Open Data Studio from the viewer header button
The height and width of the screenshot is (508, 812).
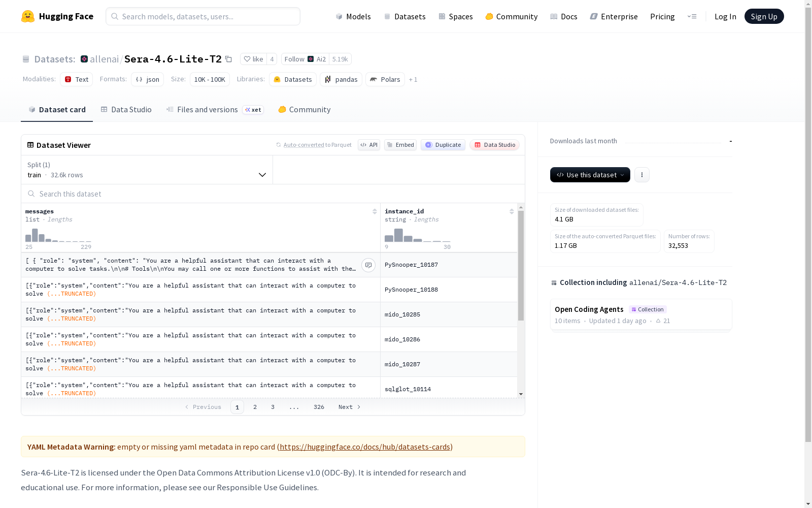[495, 145]
